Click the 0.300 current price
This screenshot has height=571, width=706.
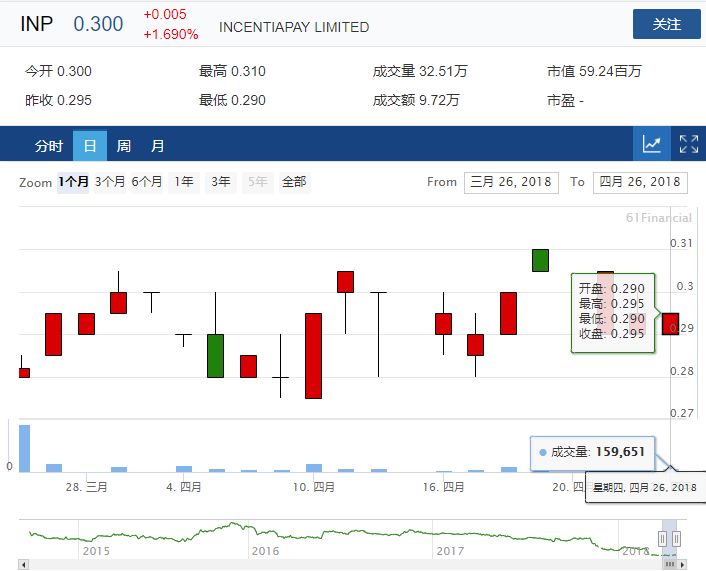[98, 24]
